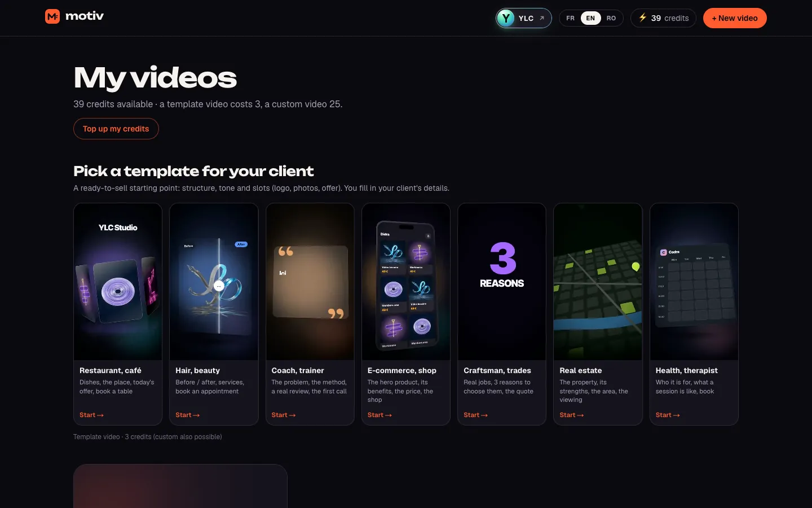
Task: Switch language to RO
Action: (611, 18)
